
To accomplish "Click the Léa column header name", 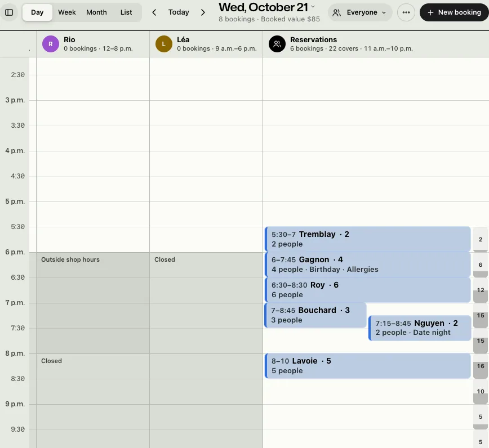I will pyautogui.click(x=183, y=39).
